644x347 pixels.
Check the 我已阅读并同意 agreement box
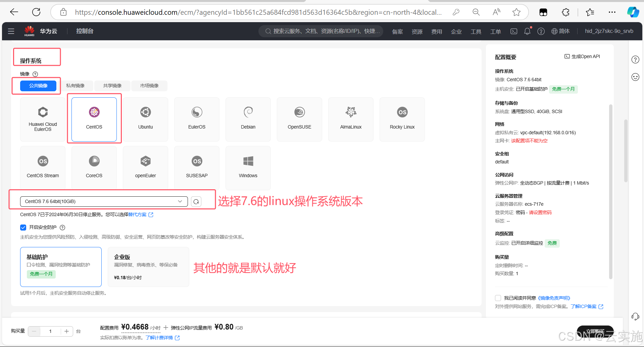pos(498,298)
